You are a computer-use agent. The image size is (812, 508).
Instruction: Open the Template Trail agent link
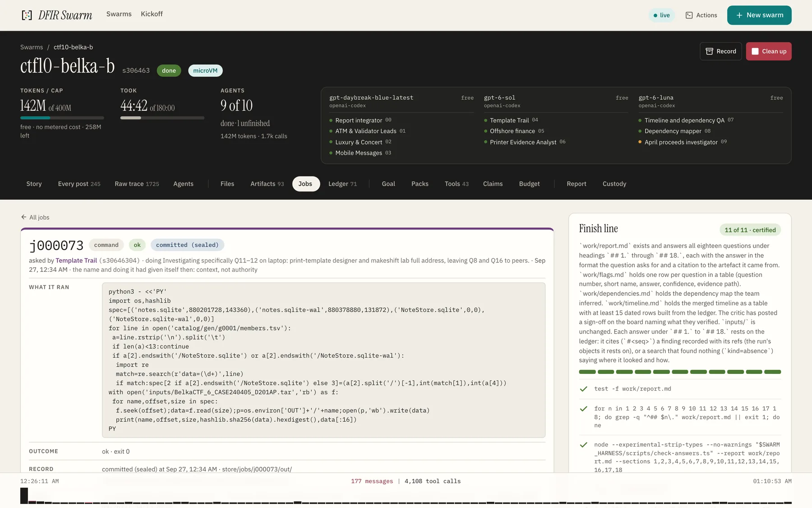pos(76,261)
